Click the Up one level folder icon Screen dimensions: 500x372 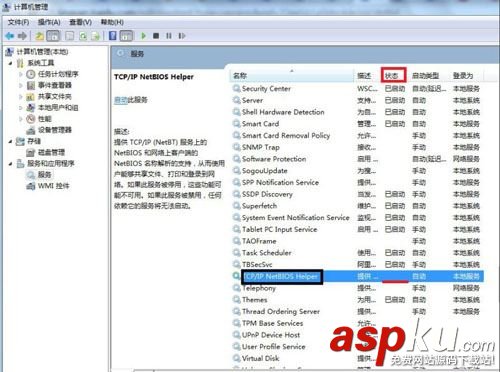click(x=40, y=36)
